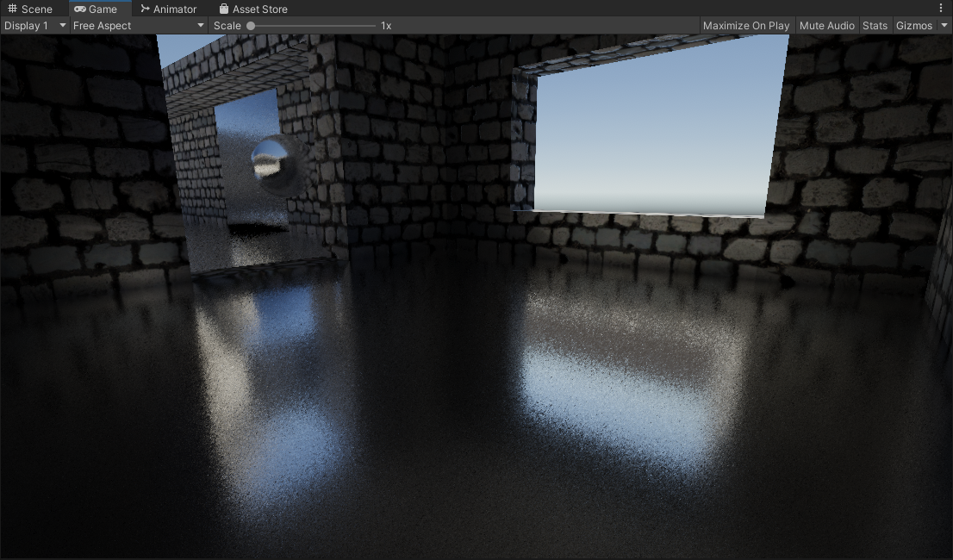This screenshot has width=953, height=560.
Task: Click the reflective metal sphere in the doorway
Action: click(x=271, y=161)
